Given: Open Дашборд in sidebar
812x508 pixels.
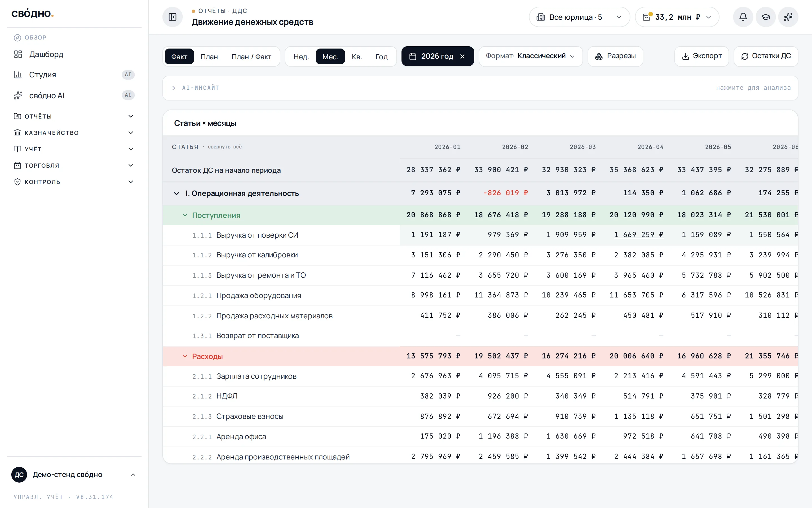Looking at the screenshot, I should 74,54.
